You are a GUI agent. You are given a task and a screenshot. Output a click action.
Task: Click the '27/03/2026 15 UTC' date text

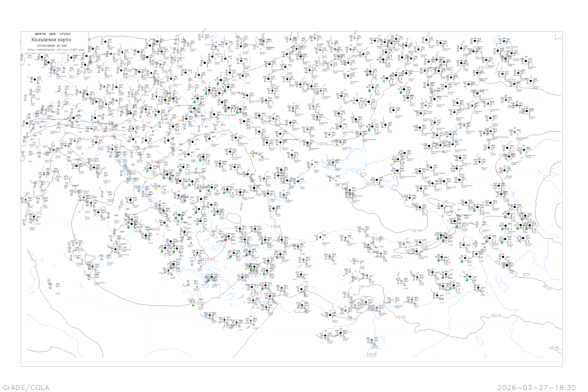click(x=52, y=46)
